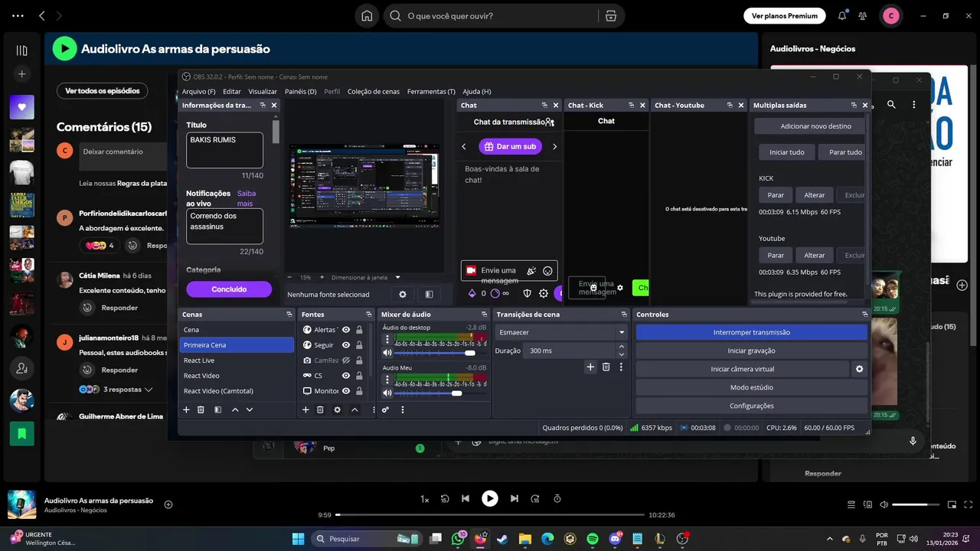Open Ferramentas (T) menu
The width and height of the screenshot is (980, 551).
point(431,91)
